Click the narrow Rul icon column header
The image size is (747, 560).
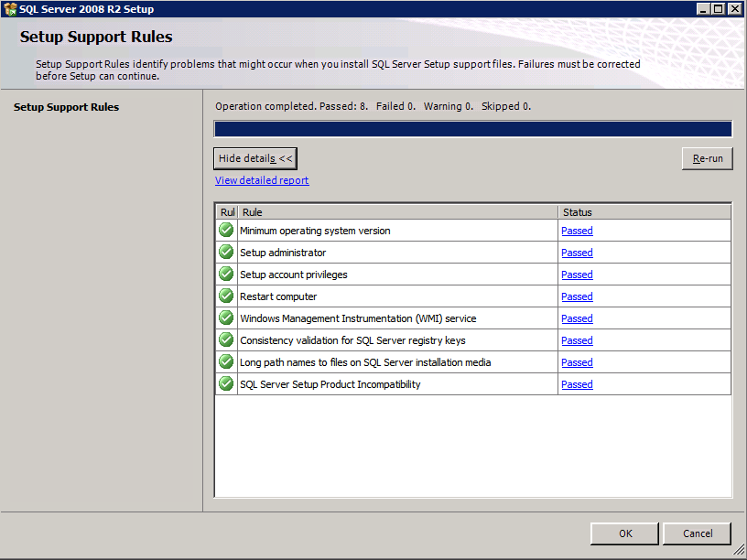(x=227, y=212)
